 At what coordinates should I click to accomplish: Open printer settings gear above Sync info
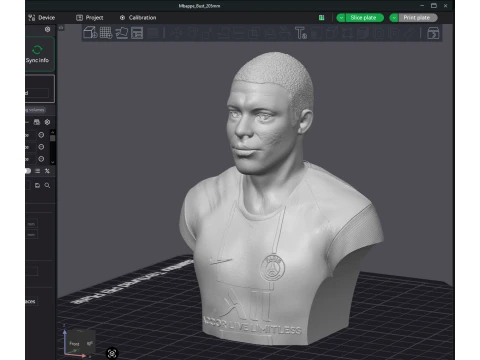click(47, 29)
